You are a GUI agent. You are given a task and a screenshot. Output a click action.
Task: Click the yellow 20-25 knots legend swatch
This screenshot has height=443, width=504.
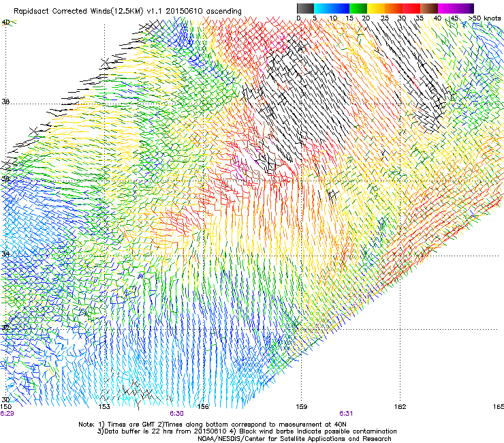[x=376, y=8]
